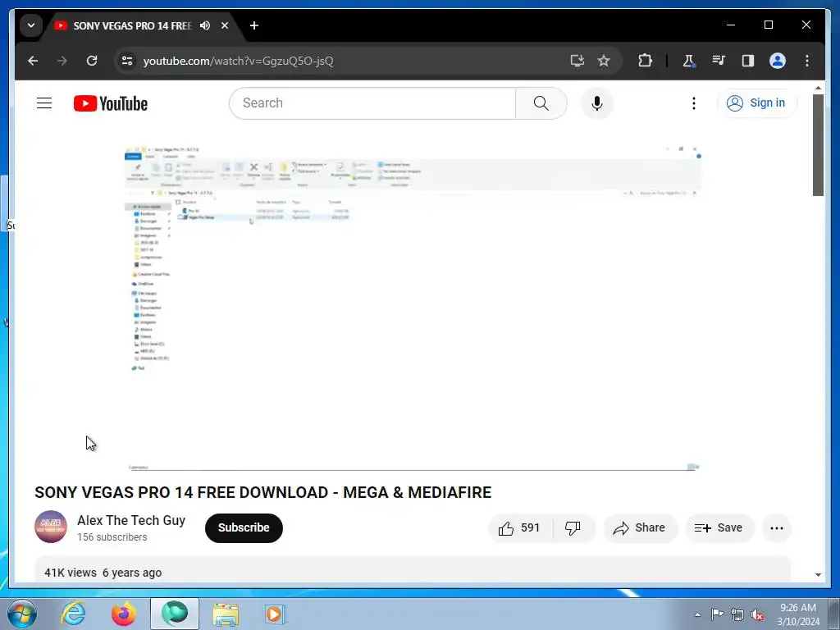Click the address bar URL
840x630 pixels.
pos(239,61)
